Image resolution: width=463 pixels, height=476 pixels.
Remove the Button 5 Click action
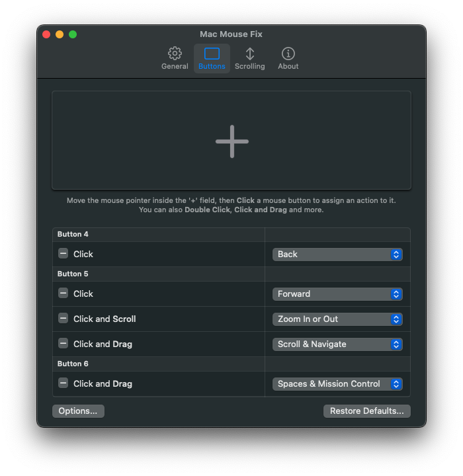click(63, 293)
